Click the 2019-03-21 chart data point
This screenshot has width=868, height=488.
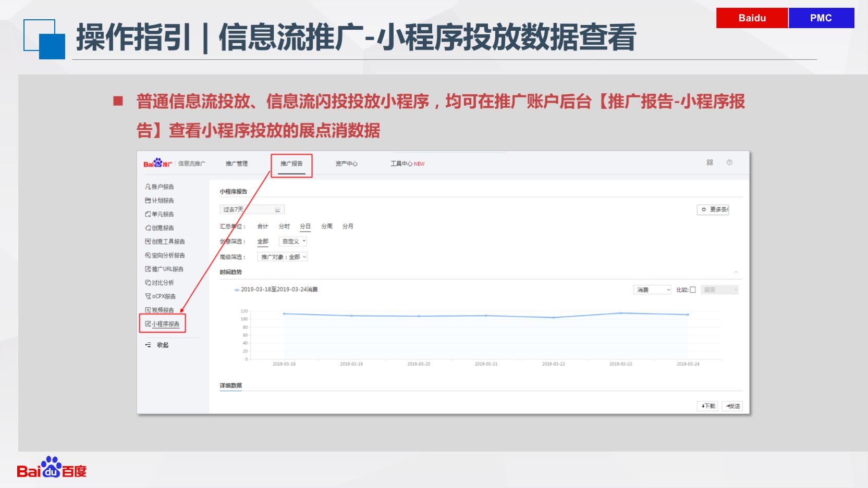coord(486,316)
